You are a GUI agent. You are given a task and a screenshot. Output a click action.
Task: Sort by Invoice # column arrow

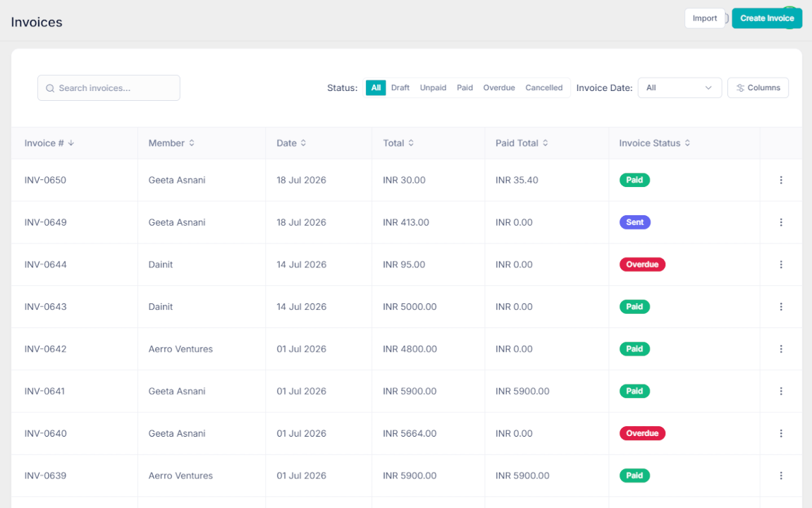(71, 143)
